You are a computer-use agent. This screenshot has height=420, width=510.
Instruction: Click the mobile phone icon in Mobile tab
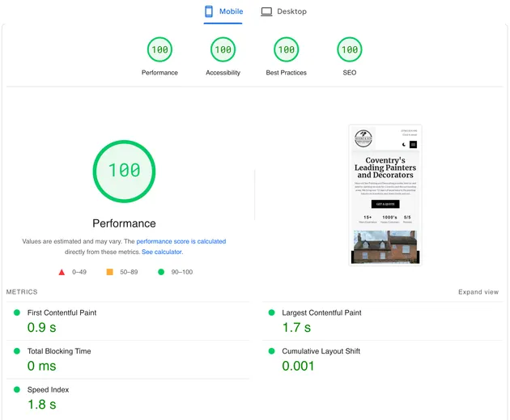coord(209,11)
